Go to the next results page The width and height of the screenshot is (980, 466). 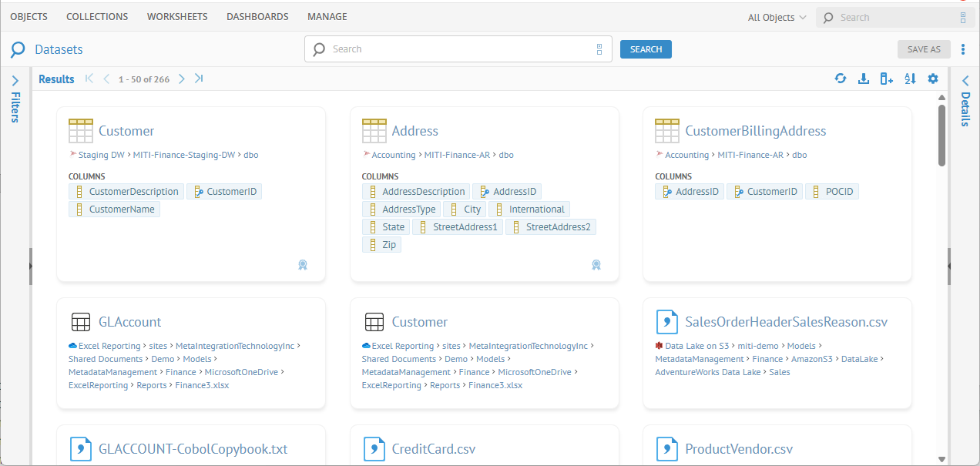pos(182,79)
